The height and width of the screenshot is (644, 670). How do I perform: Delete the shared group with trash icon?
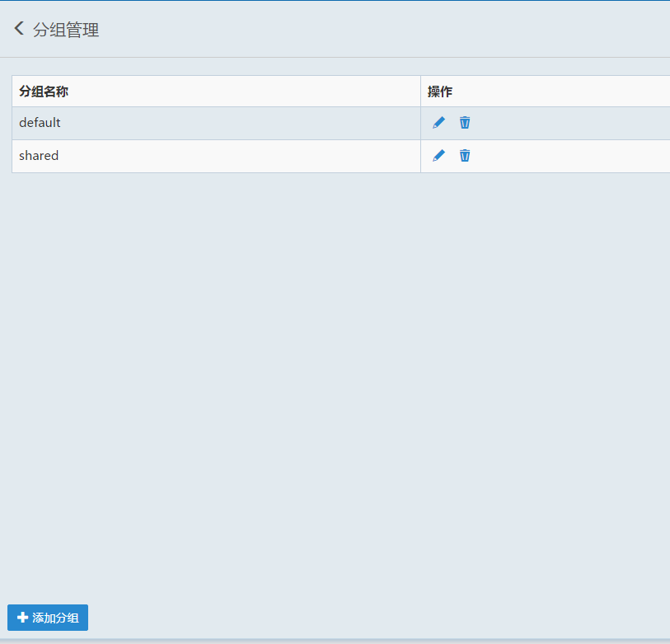[465, 156]
